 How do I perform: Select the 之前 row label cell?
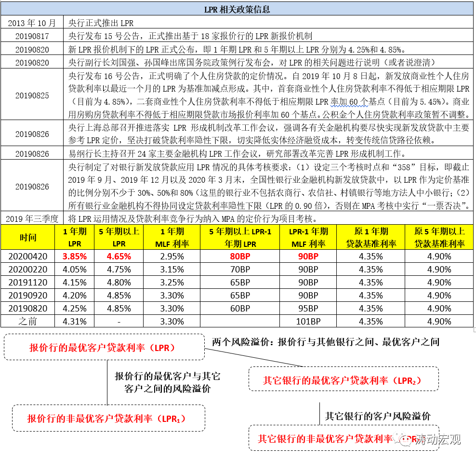tap(27, 322)
